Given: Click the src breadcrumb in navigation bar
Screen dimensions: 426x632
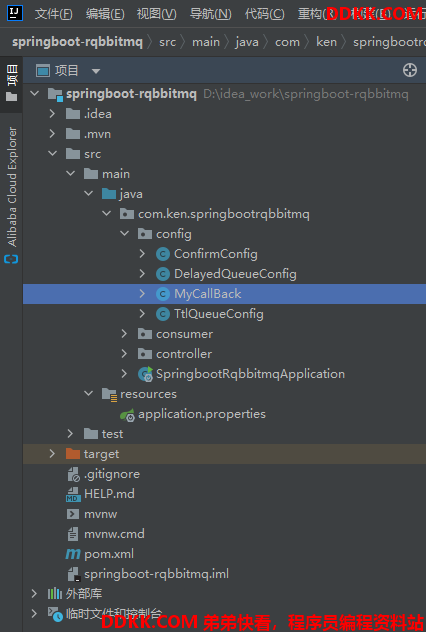Looking at the screenshot, I should coord(167,42).
